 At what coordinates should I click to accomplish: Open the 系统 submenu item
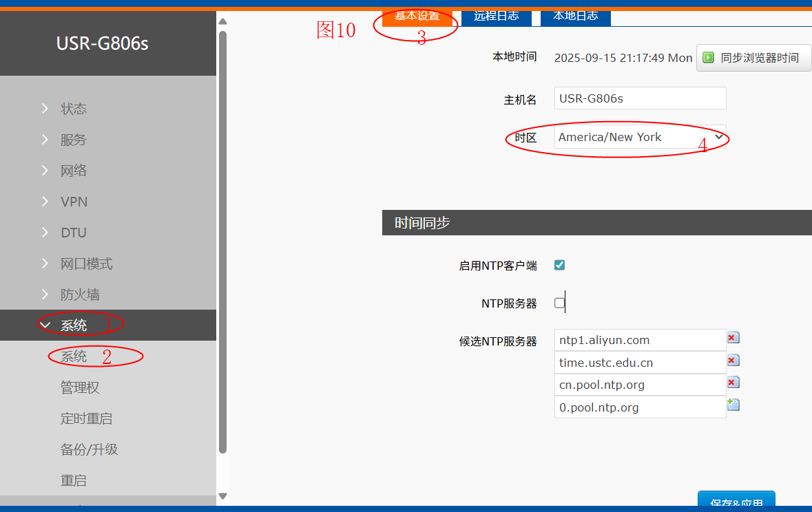[x=74, y=356]
